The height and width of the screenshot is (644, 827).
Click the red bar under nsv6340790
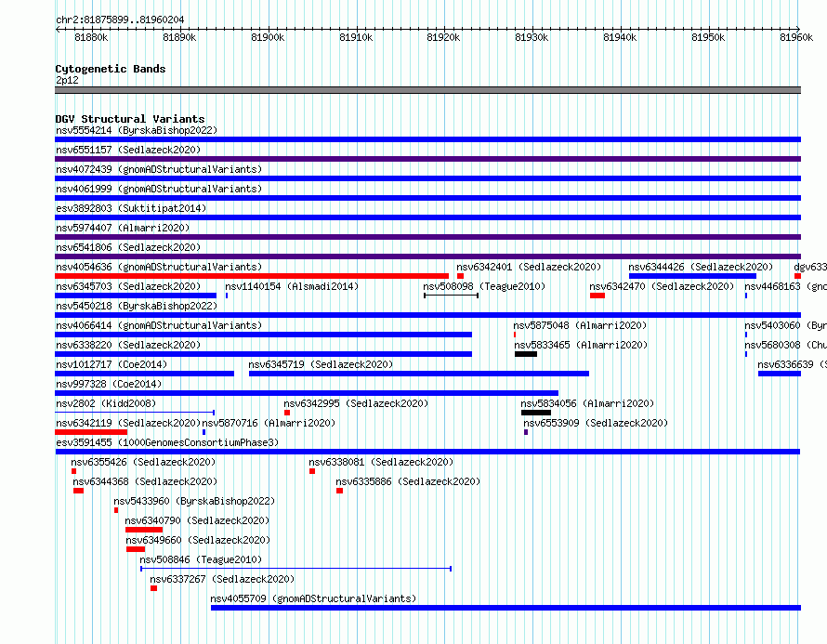pyautogui.click(x=144, y=530)
